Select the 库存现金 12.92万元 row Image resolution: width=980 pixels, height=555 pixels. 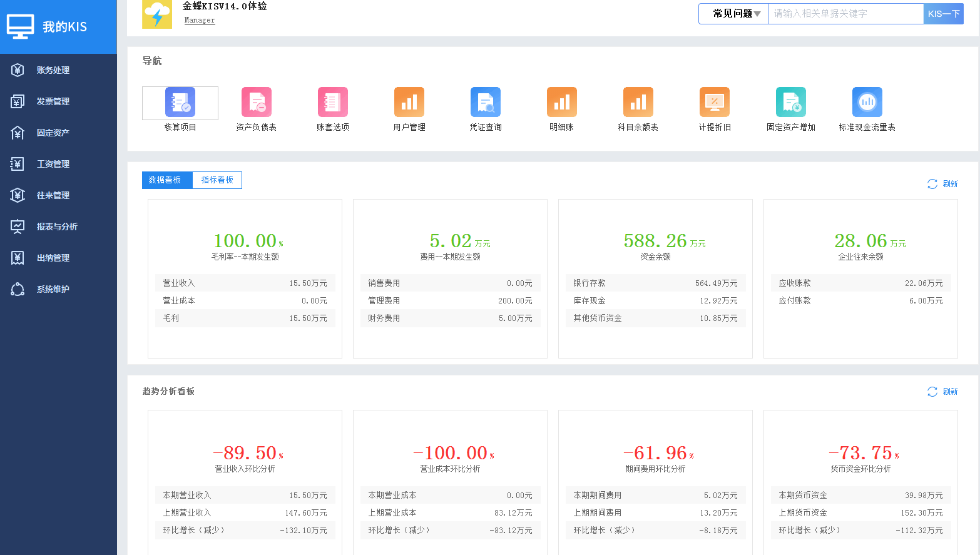coord(655,301)
